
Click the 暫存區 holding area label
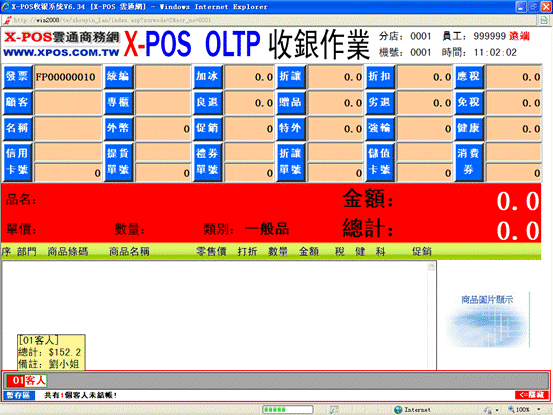point(19,395)
